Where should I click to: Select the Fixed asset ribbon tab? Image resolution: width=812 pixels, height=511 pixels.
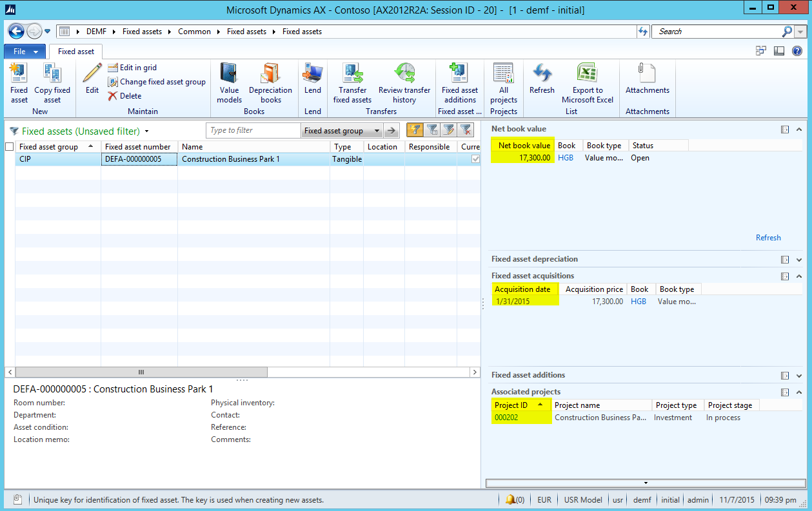[76, 52]
